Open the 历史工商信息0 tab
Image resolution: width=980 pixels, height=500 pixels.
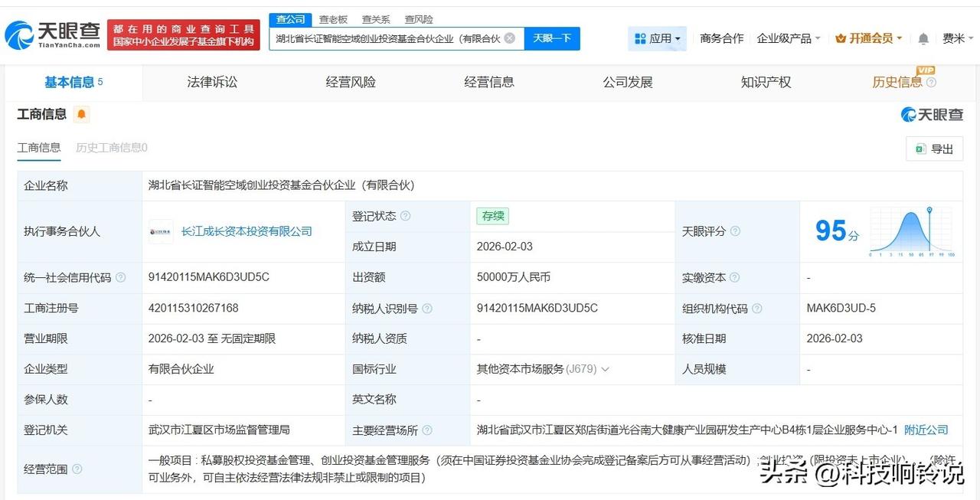tap(111, 148)
